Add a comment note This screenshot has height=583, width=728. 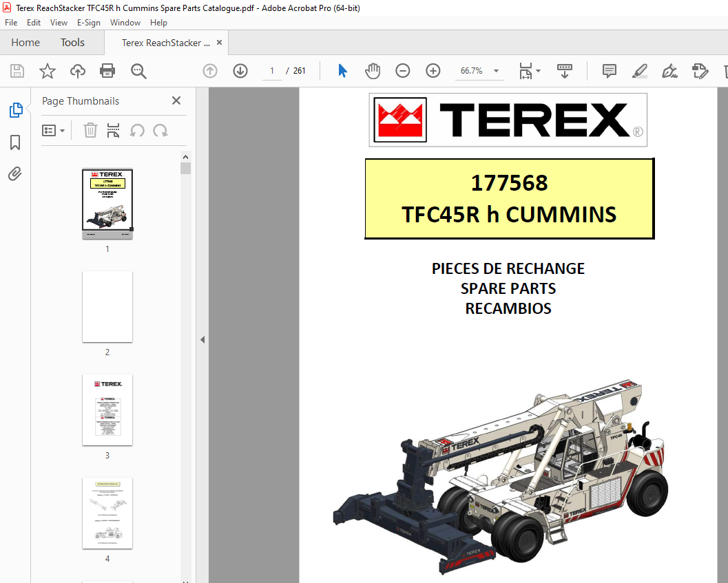tap(609, 71)
